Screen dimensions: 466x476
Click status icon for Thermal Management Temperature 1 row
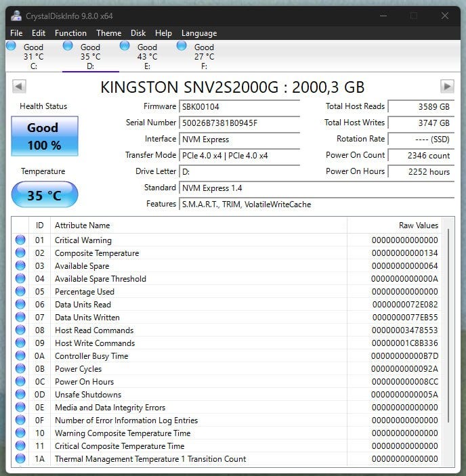(x=20, y=458)
